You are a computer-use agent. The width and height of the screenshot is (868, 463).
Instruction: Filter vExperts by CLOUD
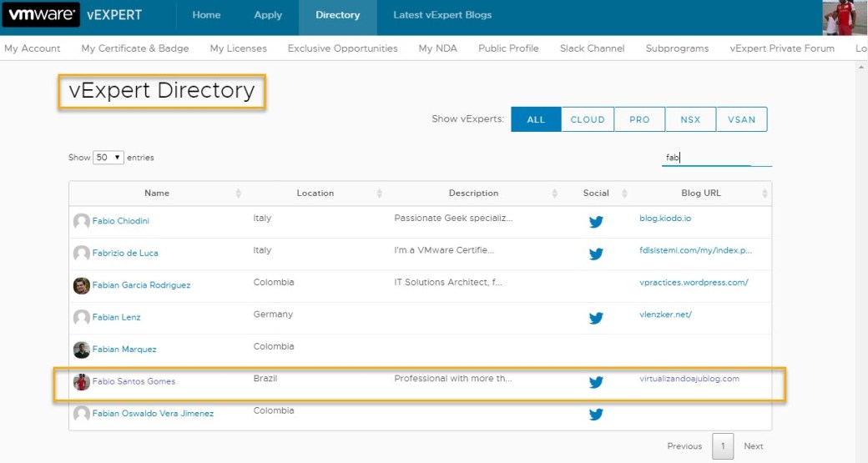[x=588, y=119]
